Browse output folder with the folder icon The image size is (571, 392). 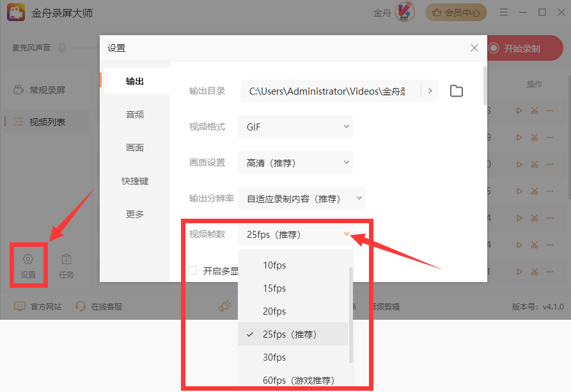pos(457,91)
